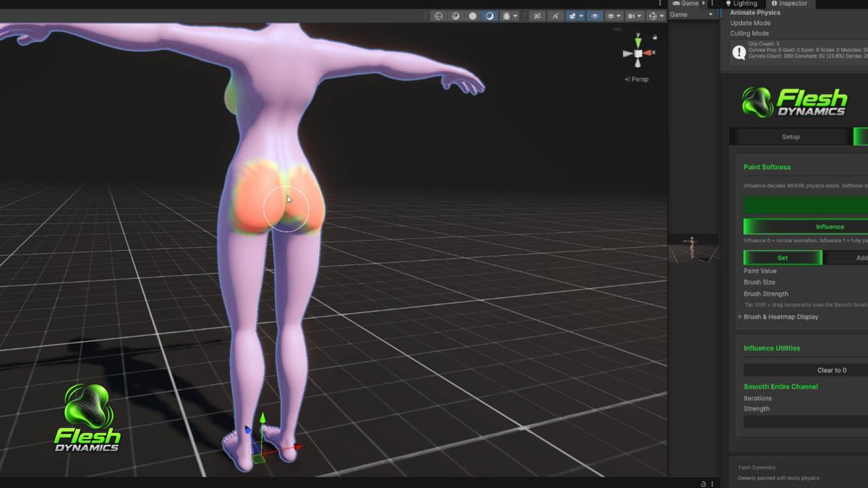868x488 pixels.
Task: Click the dark green bar under Paint Softness
Action: point(806,205)
